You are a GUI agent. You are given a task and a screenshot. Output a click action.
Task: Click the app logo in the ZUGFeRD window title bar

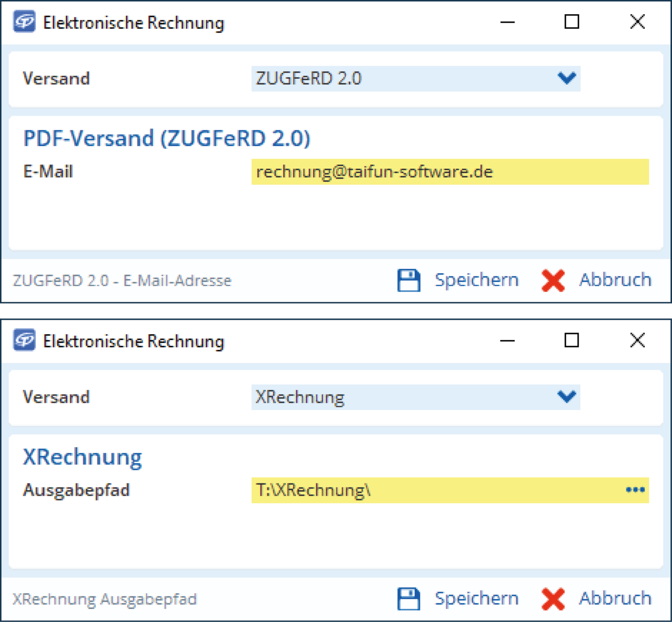[x=24, y=22]
